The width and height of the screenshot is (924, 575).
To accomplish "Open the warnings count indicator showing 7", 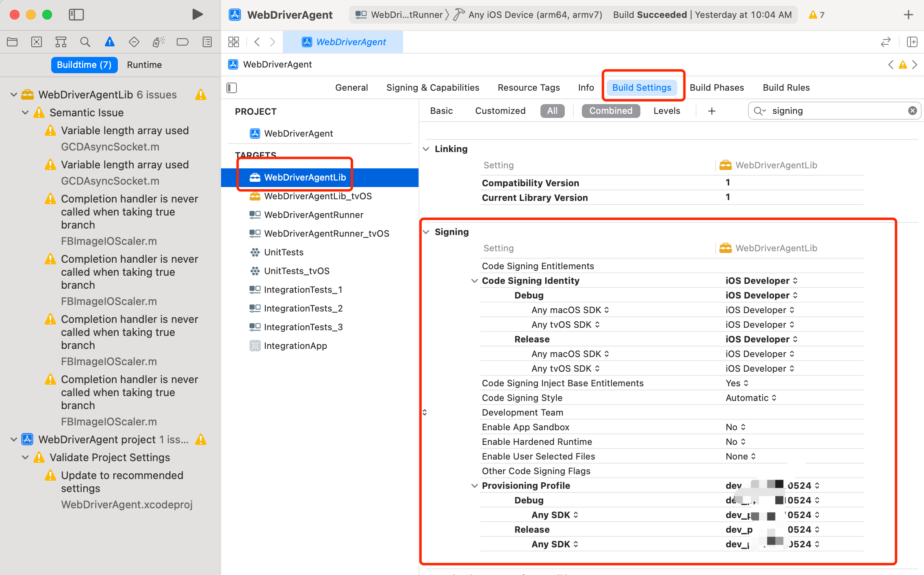I will (817, 15).
